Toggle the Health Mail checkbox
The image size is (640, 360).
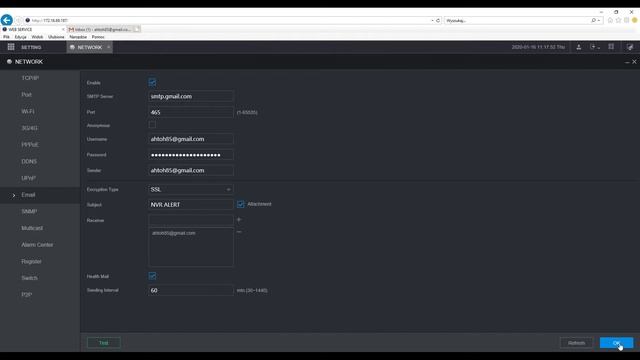pyautogui.click(x=152, y=276)
